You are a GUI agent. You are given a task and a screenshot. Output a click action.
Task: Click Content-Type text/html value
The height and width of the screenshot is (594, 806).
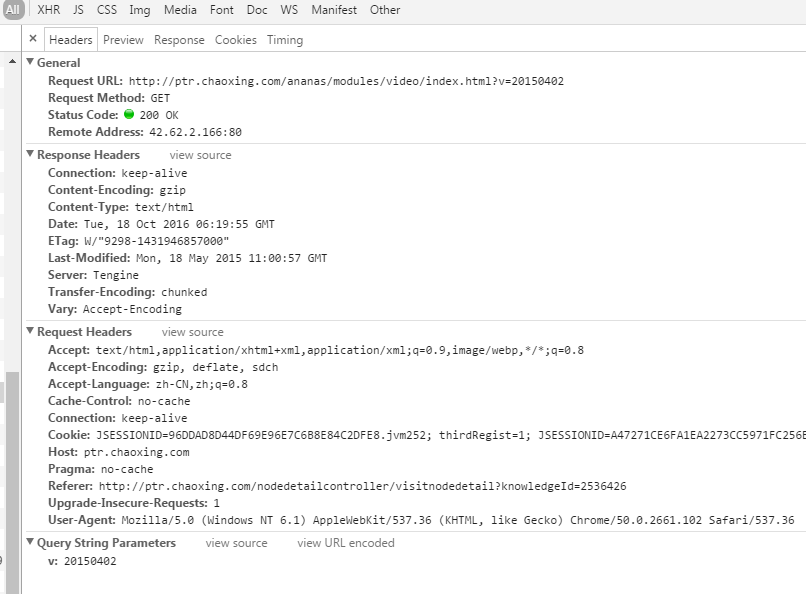(x=164, y=207)
